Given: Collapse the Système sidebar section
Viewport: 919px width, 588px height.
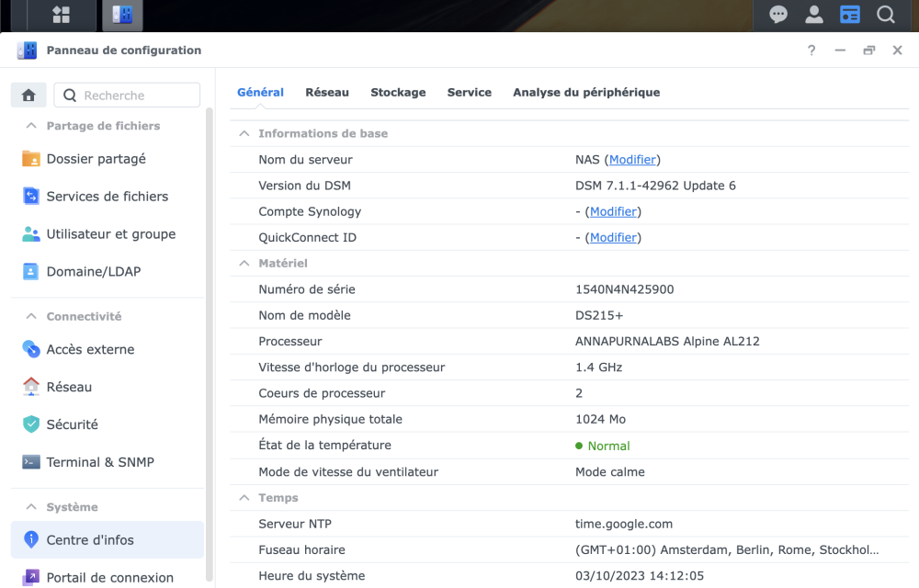Looking at the screenshot, I should (x=31, y=506).
